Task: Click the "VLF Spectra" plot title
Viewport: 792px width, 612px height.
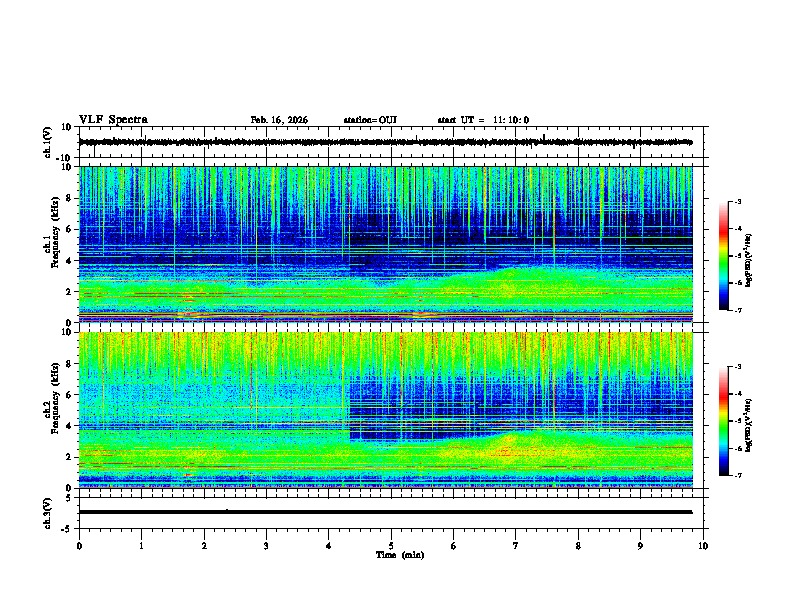Action: point(113,120)
